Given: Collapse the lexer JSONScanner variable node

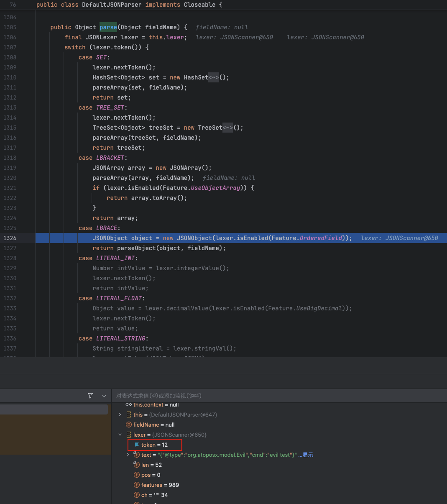Looking at the screenshot, I should click(120, 435).
